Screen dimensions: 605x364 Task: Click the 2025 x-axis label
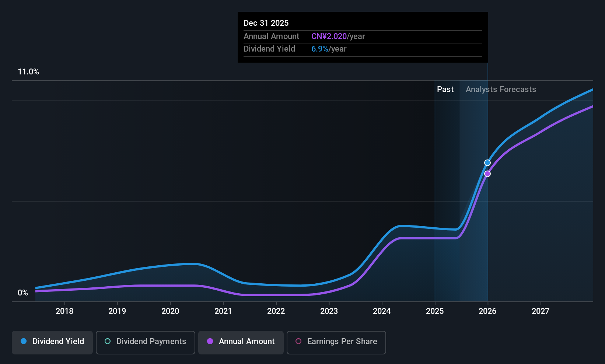point(435,311)
